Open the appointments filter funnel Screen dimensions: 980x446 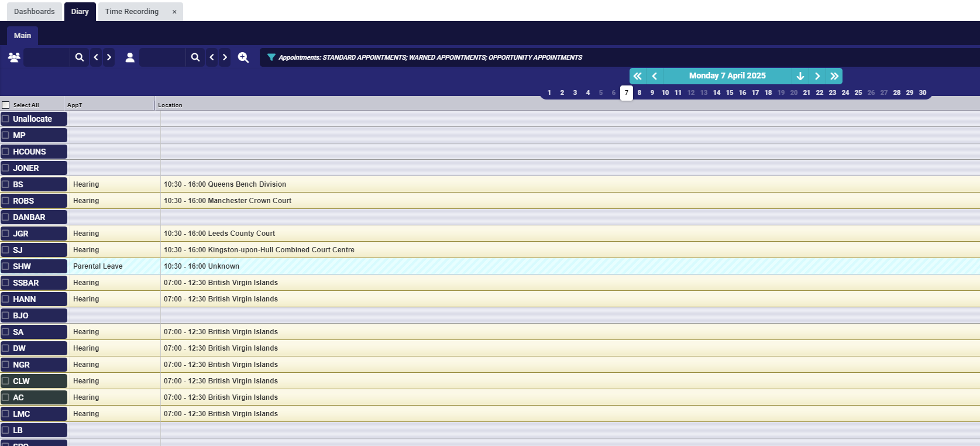pyautogui.click(x=271, y=57)
